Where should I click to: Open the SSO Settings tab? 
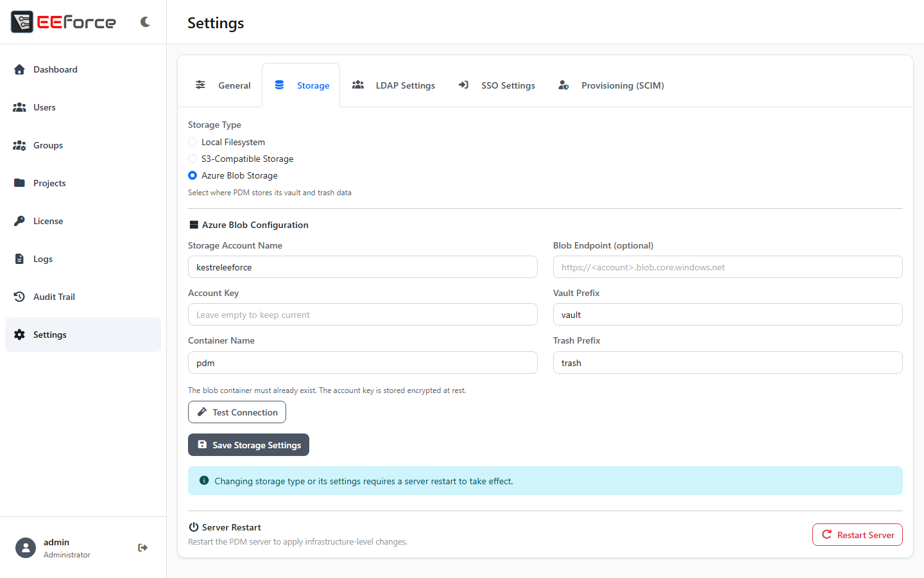pos(497,85)
